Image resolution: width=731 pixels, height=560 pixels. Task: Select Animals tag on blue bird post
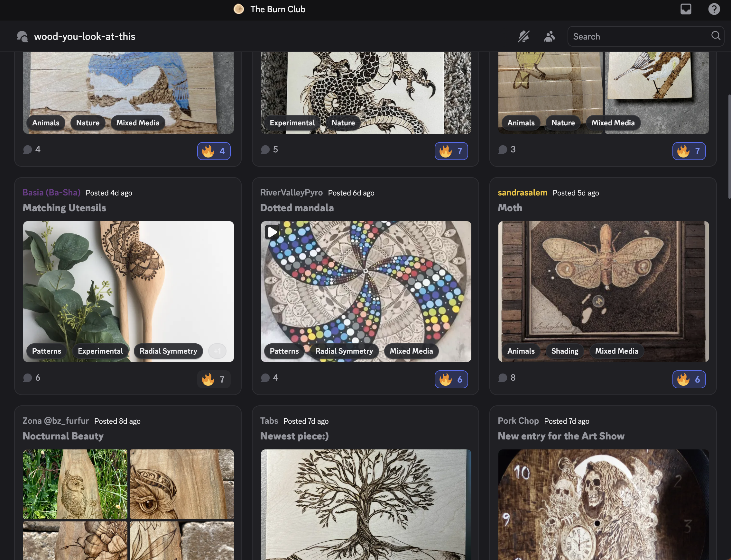(46, 123)
